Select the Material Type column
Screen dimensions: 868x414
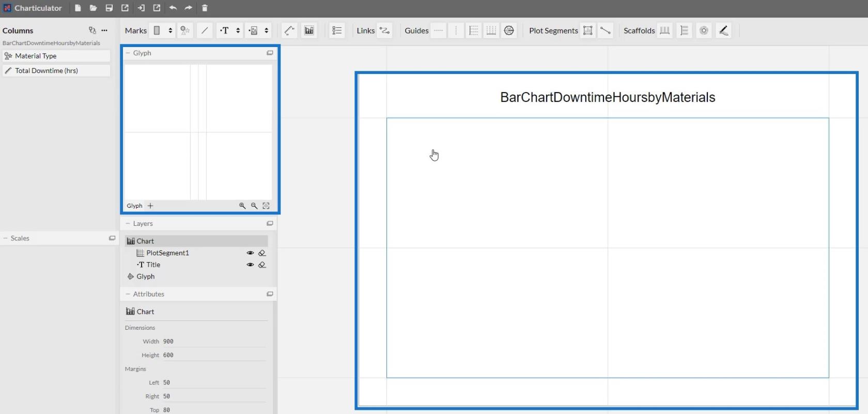tap(56, 56)
